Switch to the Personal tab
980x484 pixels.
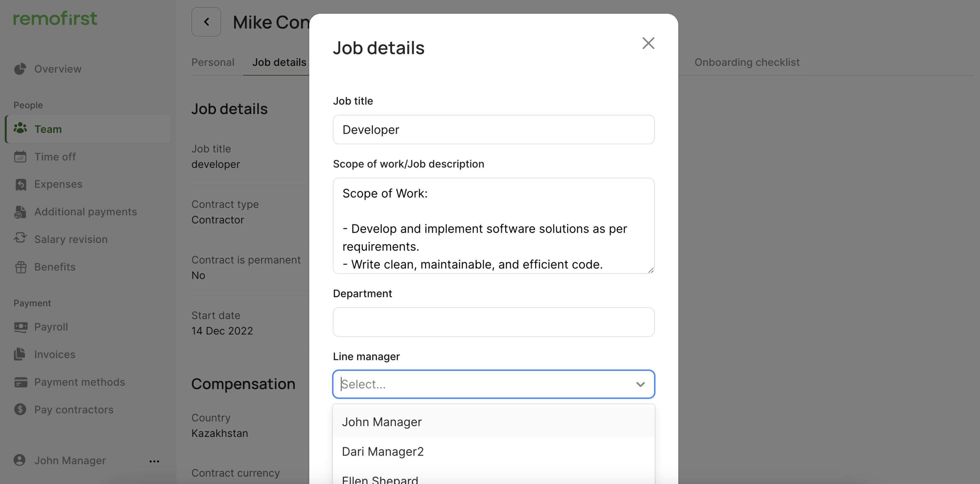213,62
